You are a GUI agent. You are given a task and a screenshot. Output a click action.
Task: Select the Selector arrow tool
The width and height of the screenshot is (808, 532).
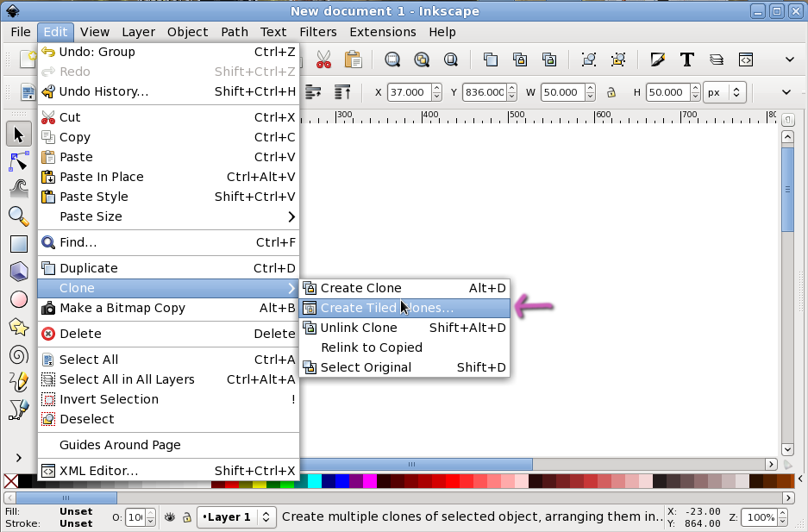pyautogui.click(x=19, y=135)
